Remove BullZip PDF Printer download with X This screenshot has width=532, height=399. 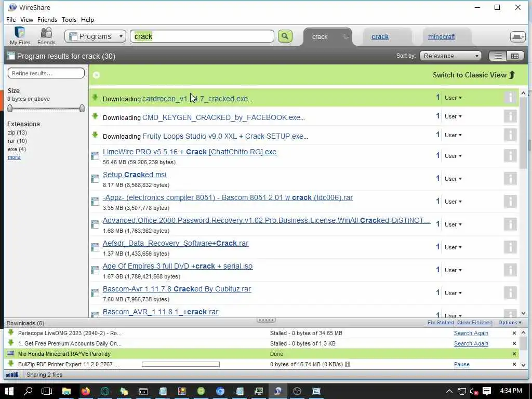(514, 364)
